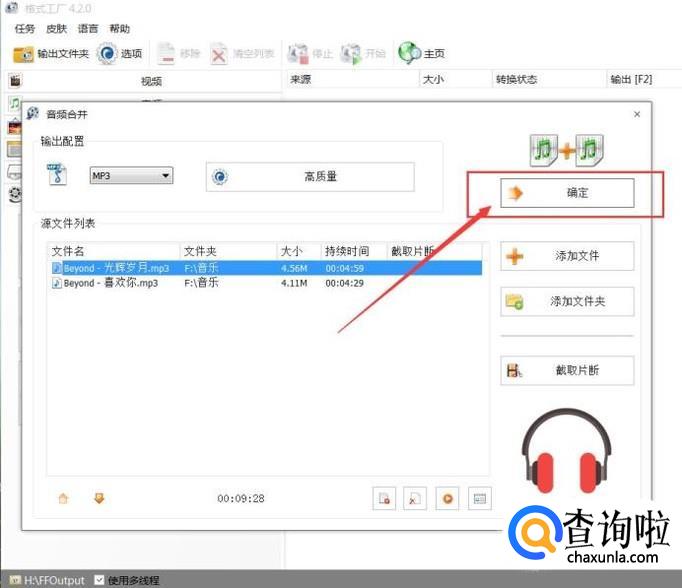
Task: Click the 移除 toolbar button
Action: pos(178,53)
